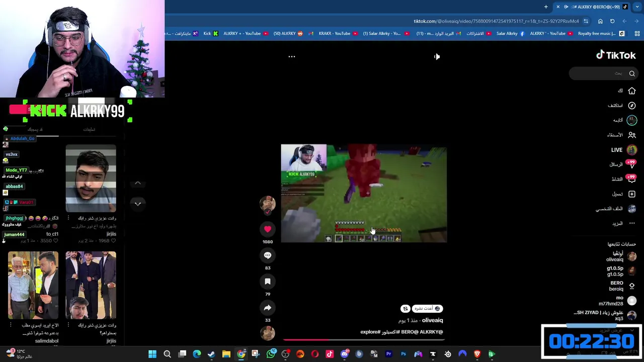Open the More menu in sidebar

click(x=624, y=223)
